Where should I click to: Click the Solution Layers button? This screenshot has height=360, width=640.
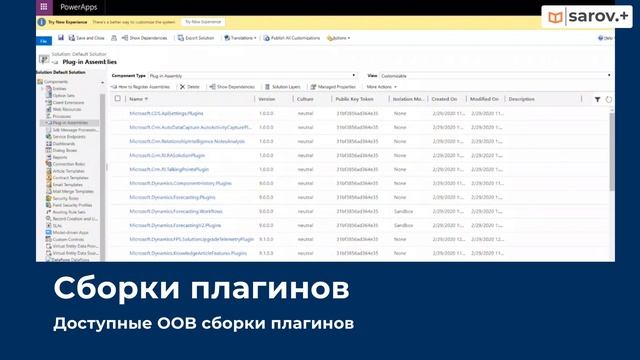(282, 87)
